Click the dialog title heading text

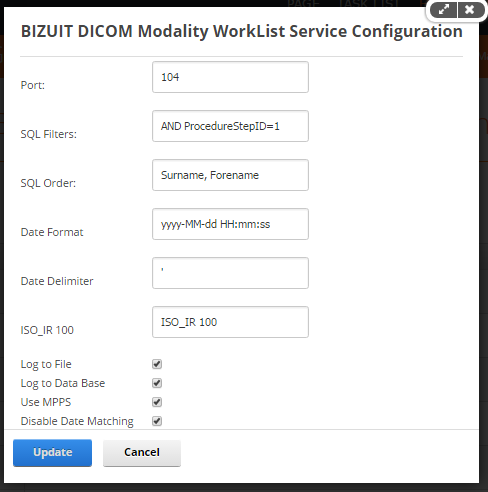(242, 31)
